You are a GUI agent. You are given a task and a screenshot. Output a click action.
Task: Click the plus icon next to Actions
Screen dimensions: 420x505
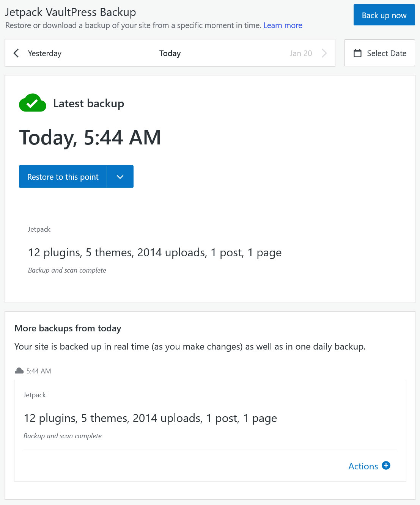pos(386,466)
